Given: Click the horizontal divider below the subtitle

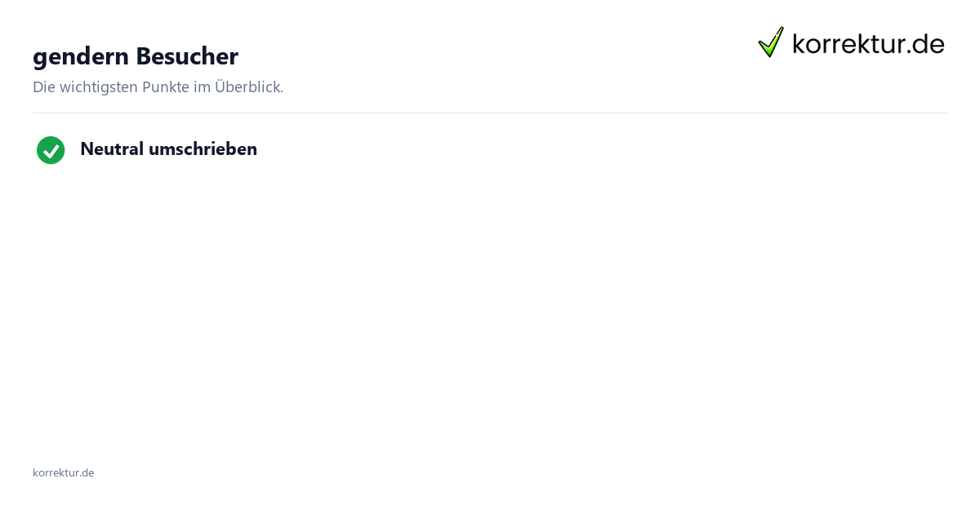Looking at the screenshot, I should click(490, 113).
